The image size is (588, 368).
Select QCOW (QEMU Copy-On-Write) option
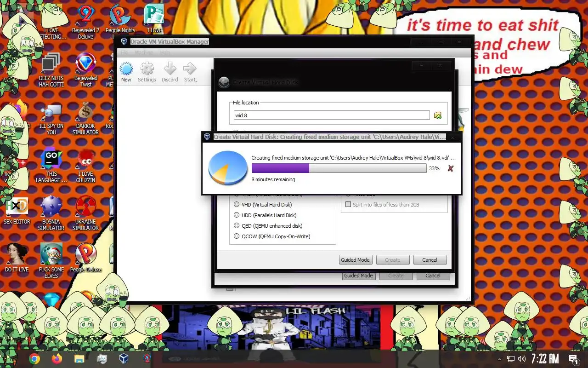pos(272,236)
